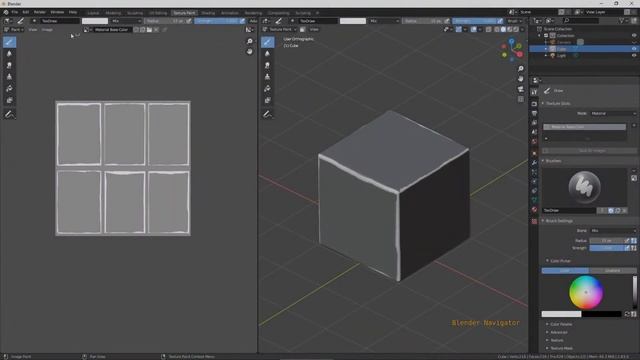The width and height of the screenshot is (640, 360).
Task: Toggle camera view in the 3D viewport
Action: (x=520, y=89)
